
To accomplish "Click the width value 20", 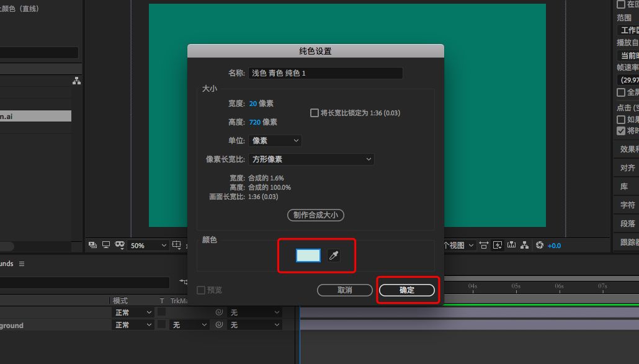I will pos(253,104).
